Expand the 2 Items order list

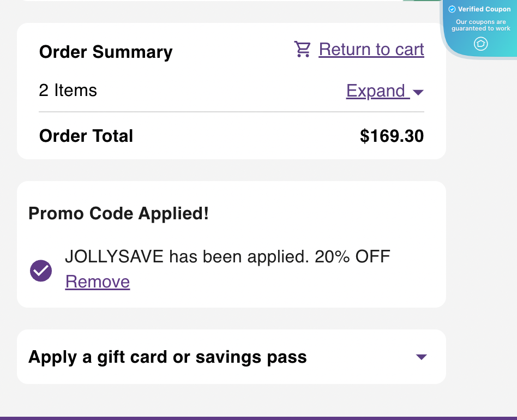(376, 91)
